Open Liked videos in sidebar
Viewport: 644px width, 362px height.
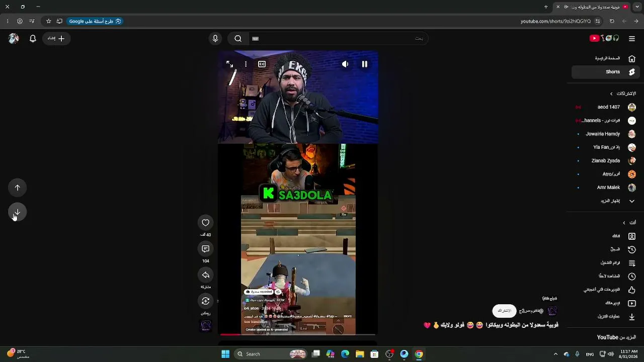click(606, 290)
